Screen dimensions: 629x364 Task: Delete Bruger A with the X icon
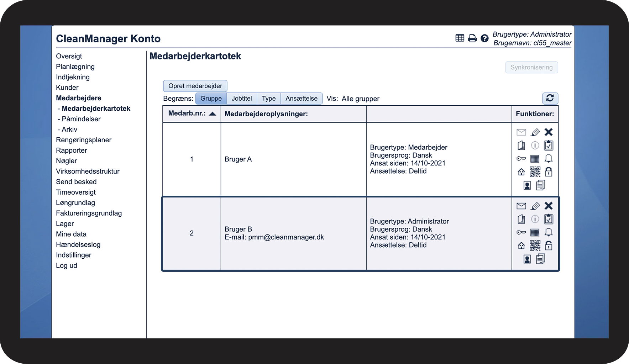pos(549,132)
